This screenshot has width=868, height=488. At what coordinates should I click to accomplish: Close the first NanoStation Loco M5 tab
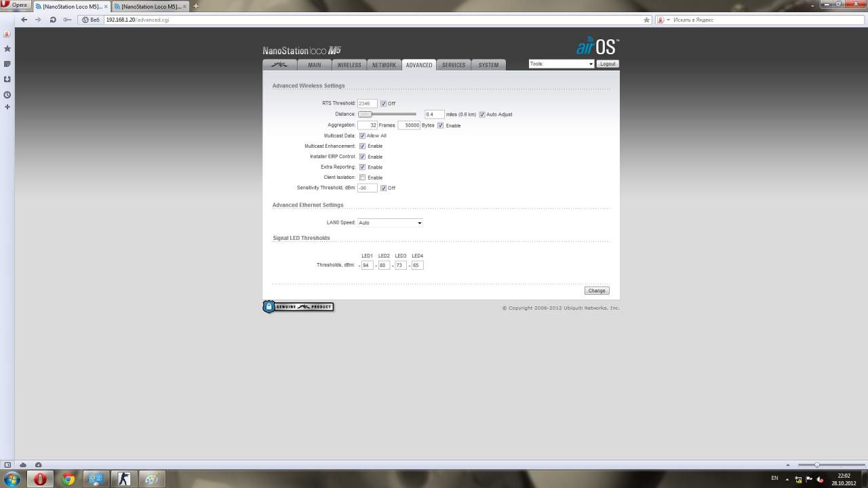(106, 6)
